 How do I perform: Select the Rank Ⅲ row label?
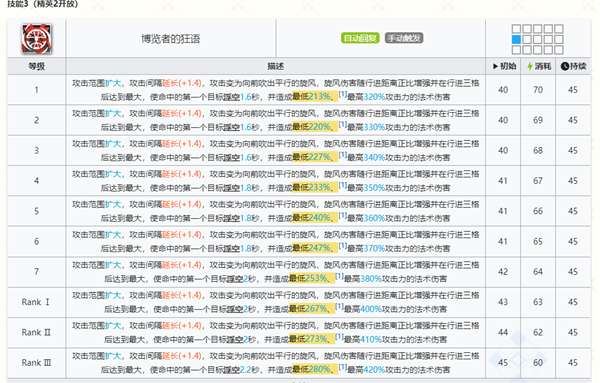(x=36, y=362)
